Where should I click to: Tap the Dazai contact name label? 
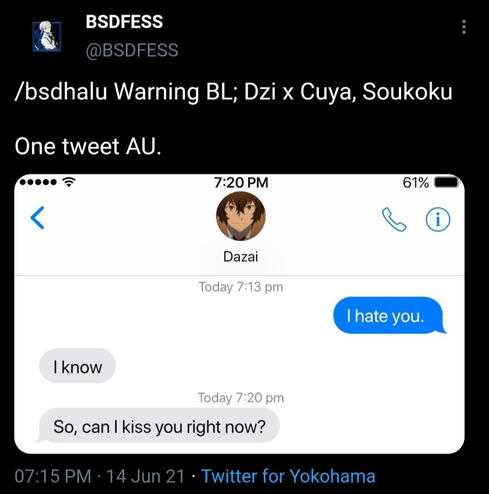tap(241, 257)
